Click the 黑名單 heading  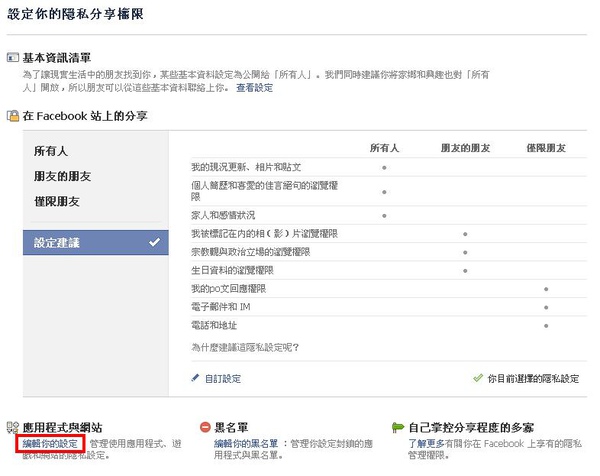click(x=231, y=427)
